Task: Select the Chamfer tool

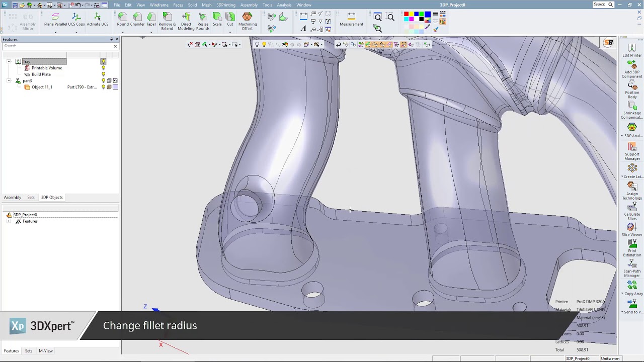Action: (137, 20)
